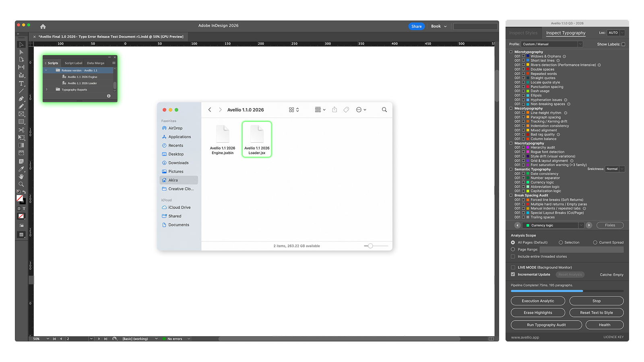Select the Scissors tool
This screenshot has height=362, width=644.
[x=21, y=130]
